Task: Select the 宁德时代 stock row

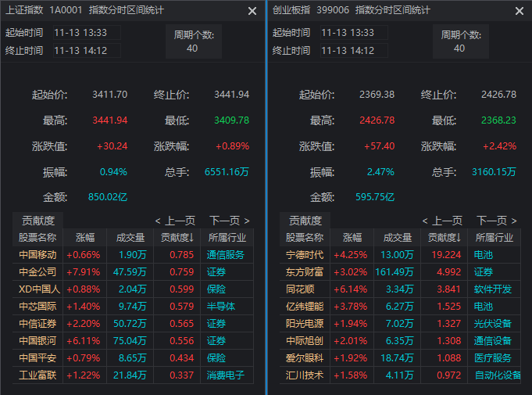Action: [x=305, y=254]
